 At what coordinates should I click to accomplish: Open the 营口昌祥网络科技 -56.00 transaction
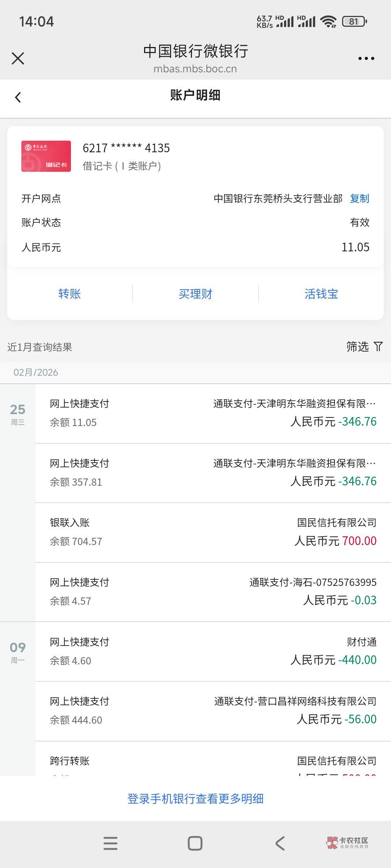click(213, 711)
